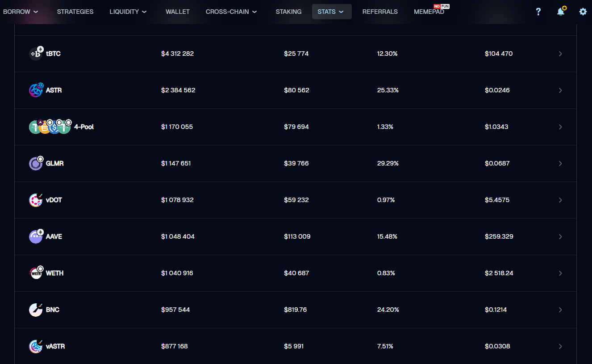Click the BNC asset name
Image resolution: width=592 pixels, height=364 pixels.
click(x=53, y=310)
